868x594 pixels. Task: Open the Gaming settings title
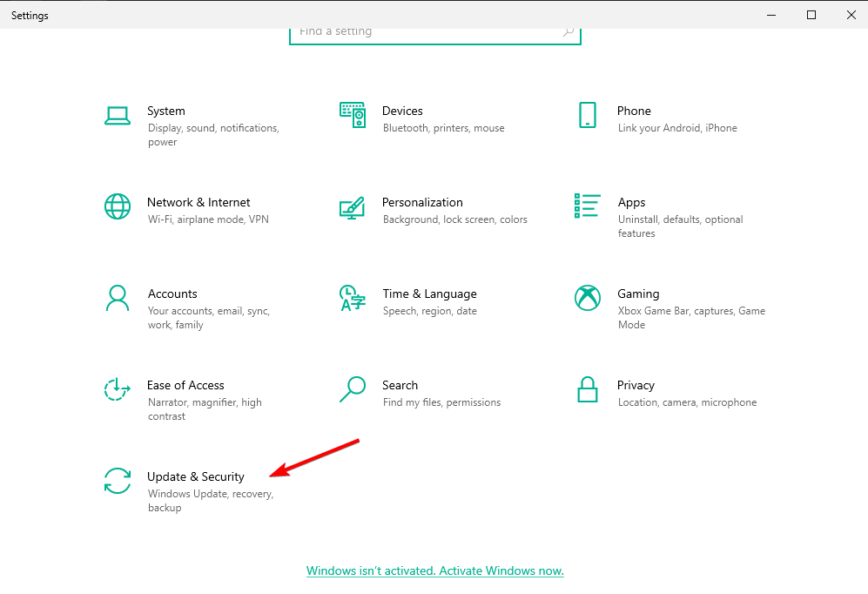(638, 294)
